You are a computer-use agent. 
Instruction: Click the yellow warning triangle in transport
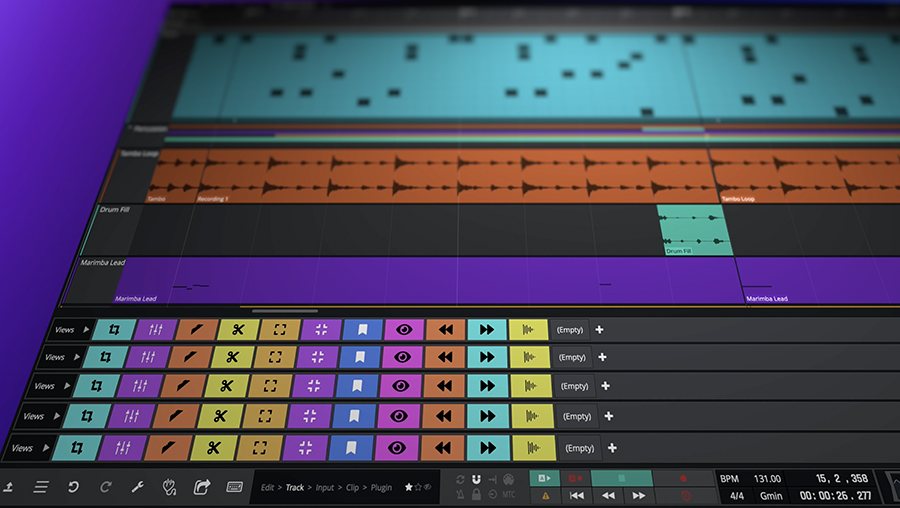click(x=545, y=496)
